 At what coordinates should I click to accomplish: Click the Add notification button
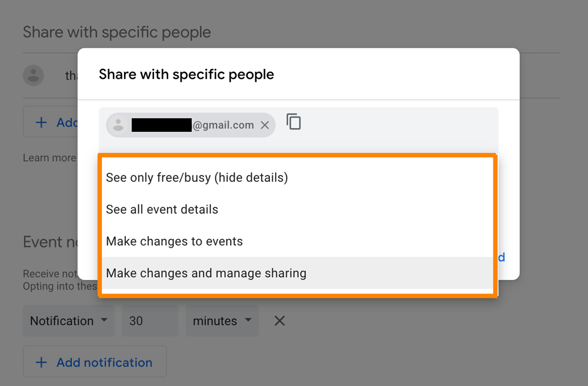pyautogui.click(x=95, y=362)
